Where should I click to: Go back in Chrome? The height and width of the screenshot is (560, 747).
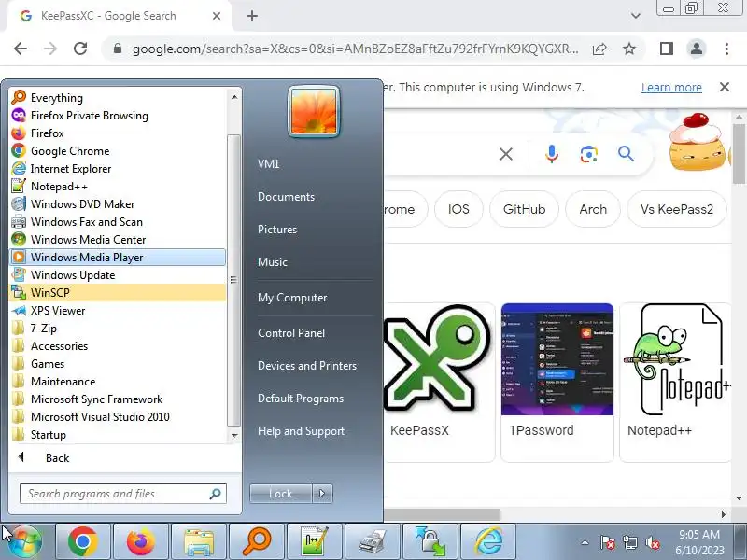coord(21,49)
